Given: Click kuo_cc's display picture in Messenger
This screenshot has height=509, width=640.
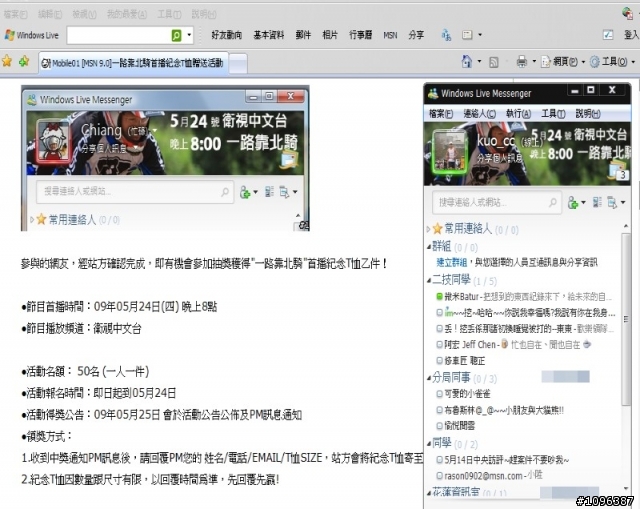Looking at the screenshot, I should (x=449, y=153).
